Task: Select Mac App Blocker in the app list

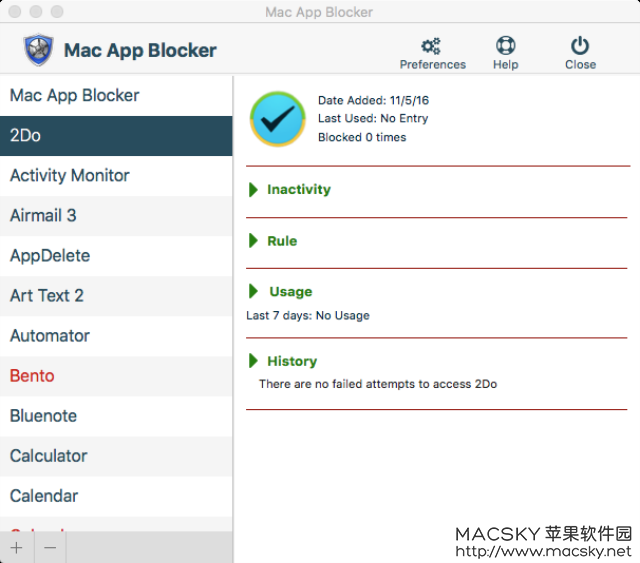Action: [116, 96]
